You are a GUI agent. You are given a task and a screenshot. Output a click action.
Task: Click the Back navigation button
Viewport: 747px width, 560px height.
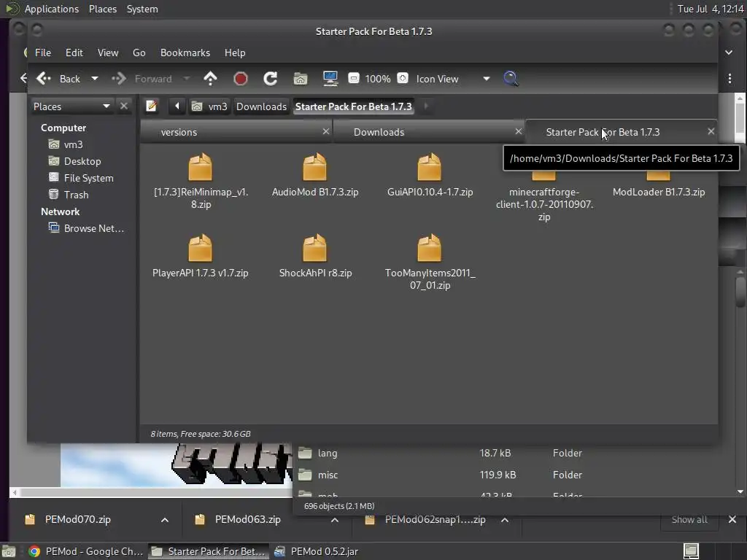pos(58,79)
